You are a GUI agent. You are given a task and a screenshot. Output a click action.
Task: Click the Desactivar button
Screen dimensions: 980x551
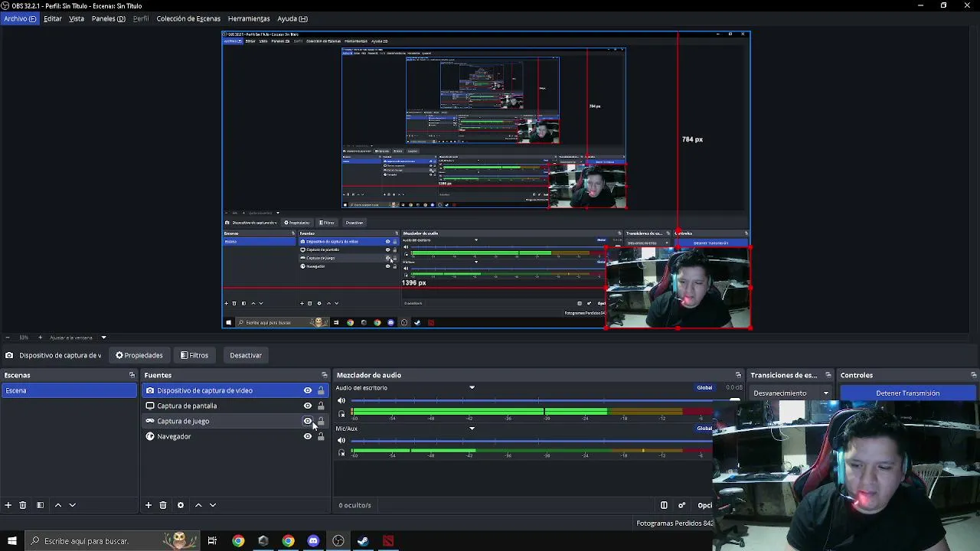pos(246,355)
